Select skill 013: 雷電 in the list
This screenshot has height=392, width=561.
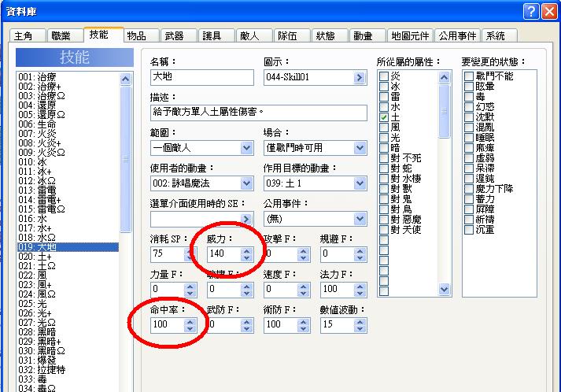click(x=68, y=190)
